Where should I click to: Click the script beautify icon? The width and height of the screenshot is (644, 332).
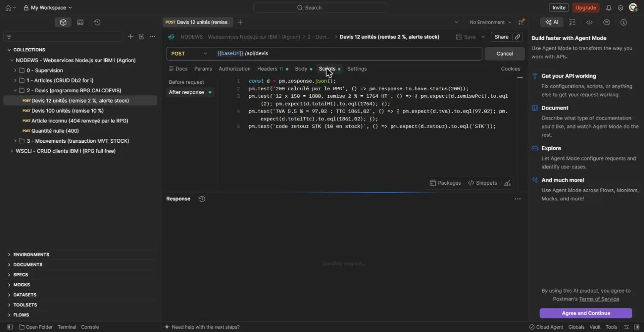click(508, 183)
